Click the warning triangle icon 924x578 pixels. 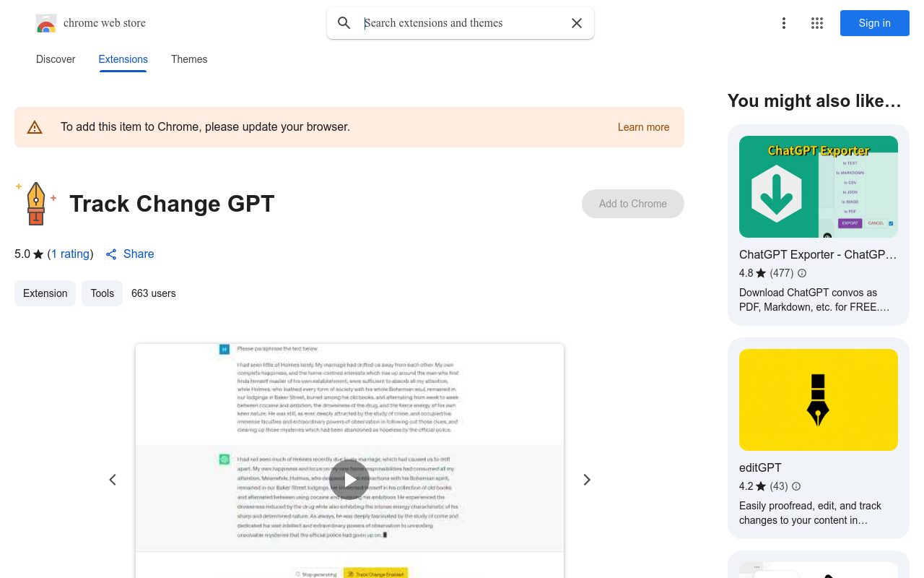[x=35, y=127]
